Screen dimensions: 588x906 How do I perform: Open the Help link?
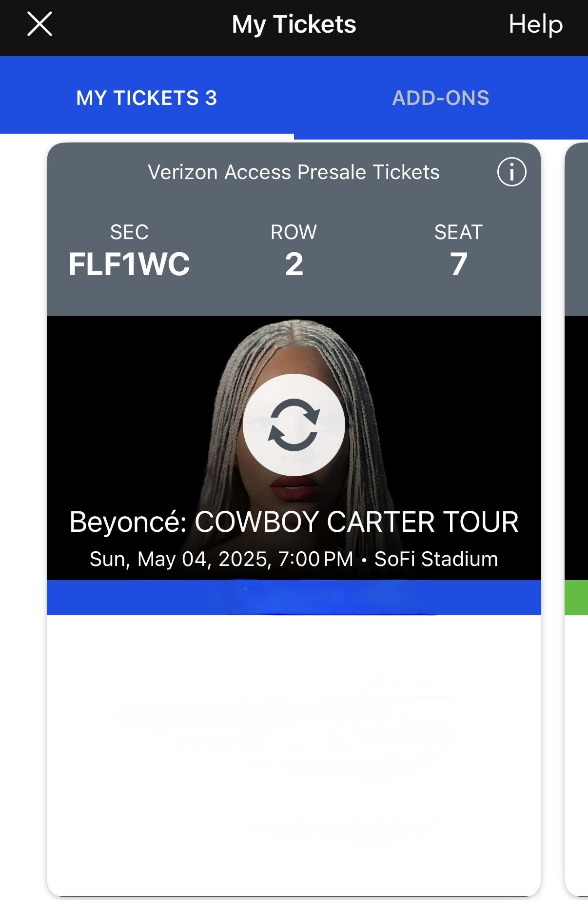(535, 24)
